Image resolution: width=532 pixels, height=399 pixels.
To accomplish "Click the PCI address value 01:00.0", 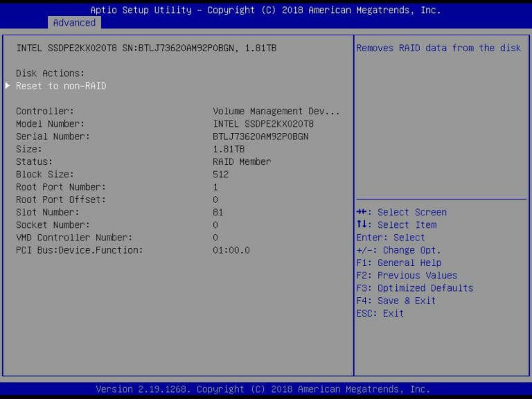I will pos(231,250).
